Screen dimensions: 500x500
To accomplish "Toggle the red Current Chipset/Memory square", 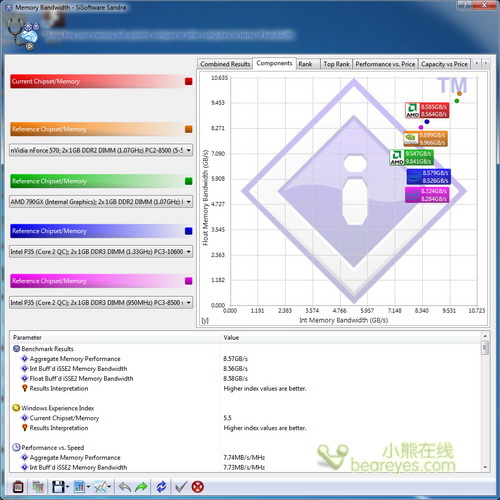I will 189,82.
